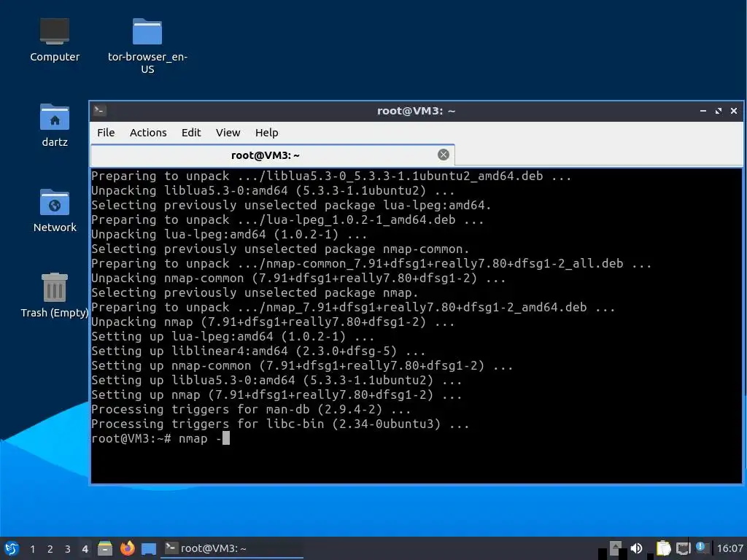Launch Firefox from the taskbar
The image size is (747, 560).
[x=127, y=548]
